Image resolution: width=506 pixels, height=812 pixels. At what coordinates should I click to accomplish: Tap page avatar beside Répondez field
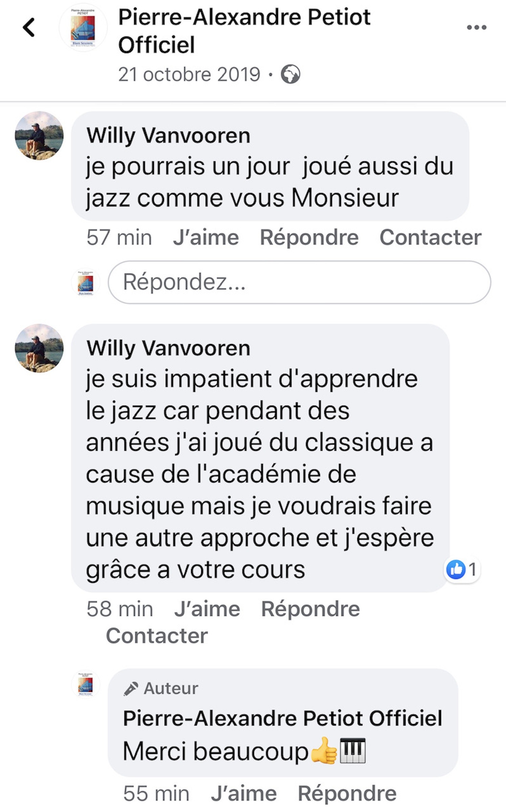(x=86, y=283)
